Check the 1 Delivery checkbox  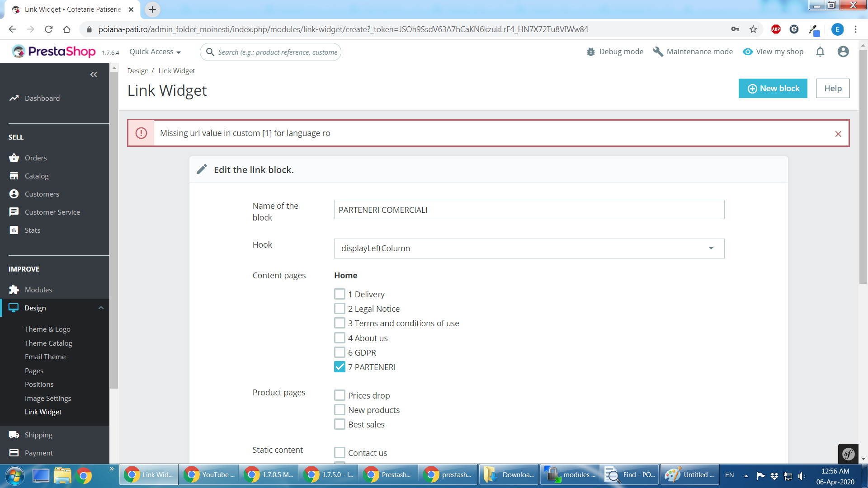[x=340, y=294]
